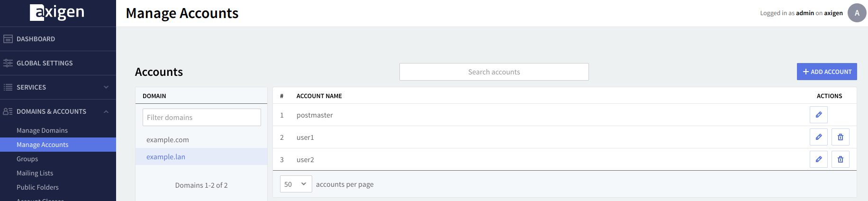Navigate to Mailing Lists
This screenshot has width=868, height=201.
click(35, 173)
